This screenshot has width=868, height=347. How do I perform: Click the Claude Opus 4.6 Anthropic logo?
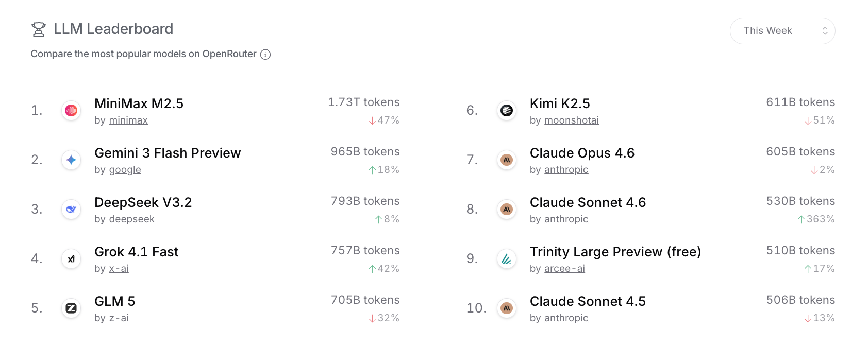point(507,160)
